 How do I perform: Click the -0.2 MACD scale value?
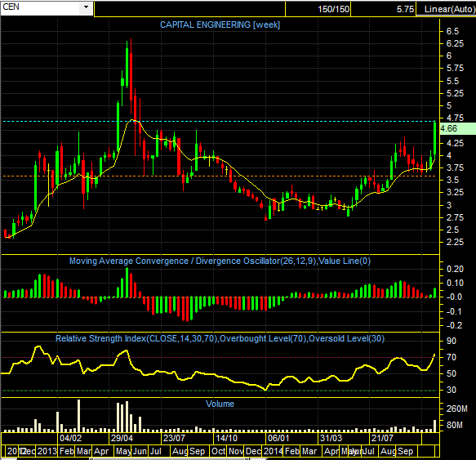point(455,325)
